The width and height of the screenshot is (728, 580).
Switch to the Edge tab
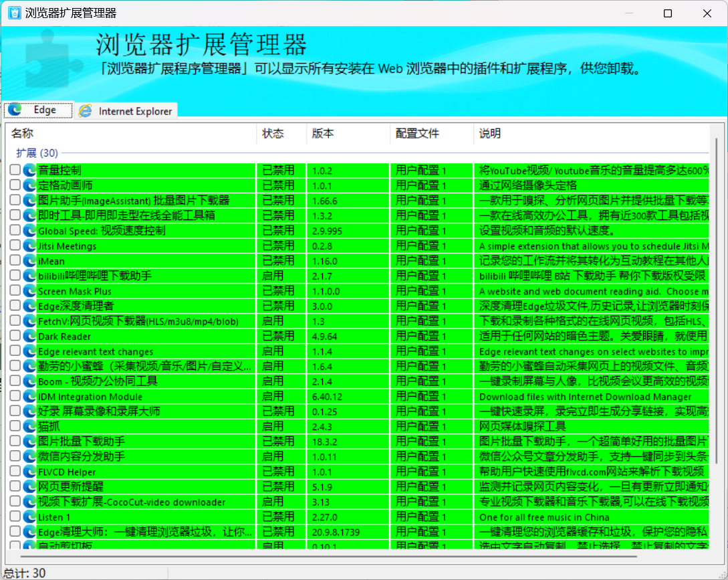38,110
